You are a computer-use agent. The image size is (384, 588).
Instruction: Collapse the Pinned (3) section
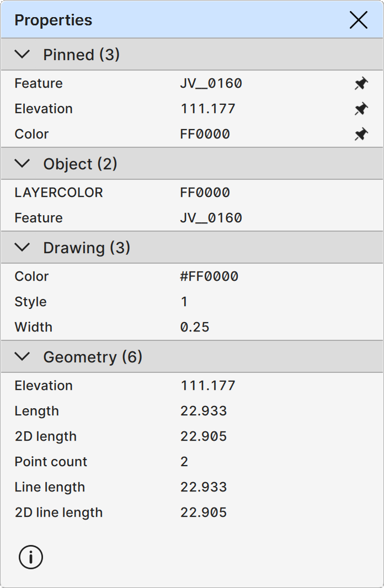coord(23,55)
